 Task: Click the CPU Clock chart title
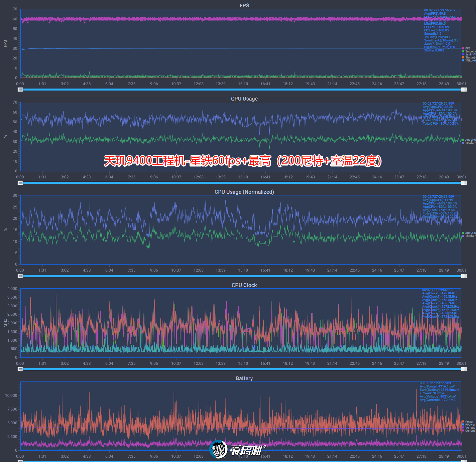point(244,285)
